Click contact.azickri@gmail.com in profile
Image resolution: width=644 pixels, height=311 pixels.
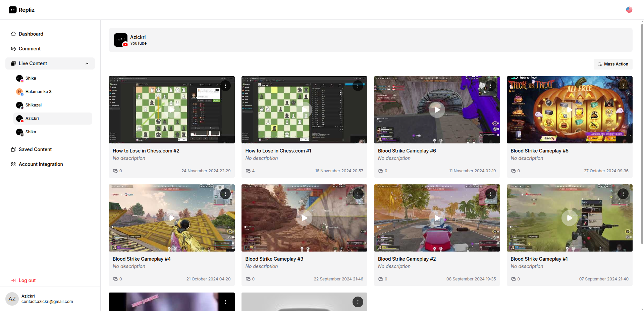pos(47,302)
